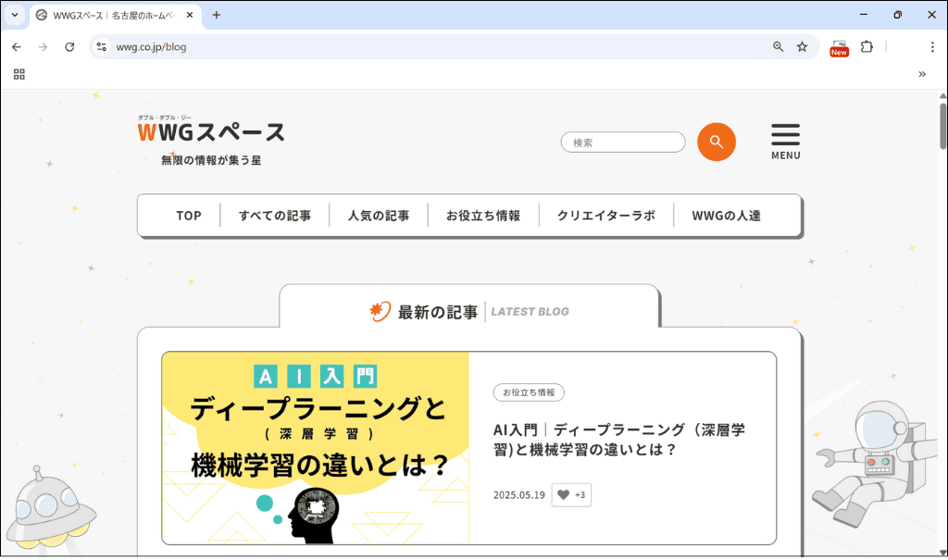Open the tab search chevron
This screenshot has width=948, height=560.
coord(13,15)
